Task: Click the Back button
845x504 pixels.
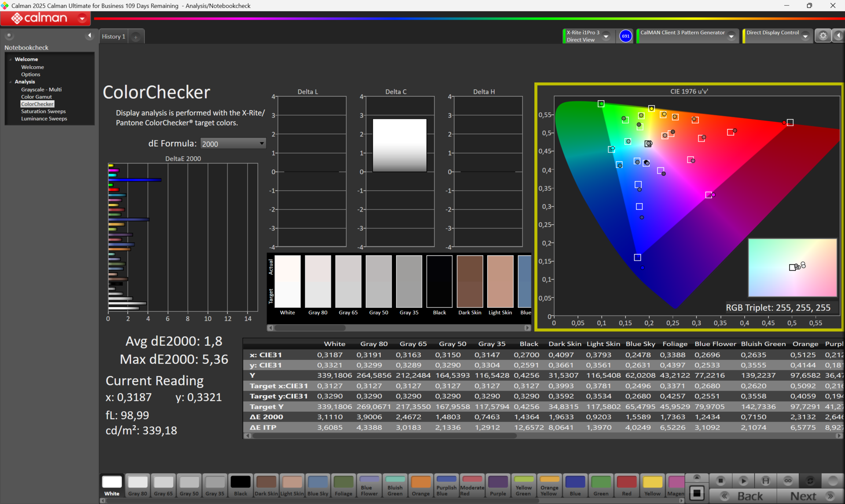Action: [749, 496]
